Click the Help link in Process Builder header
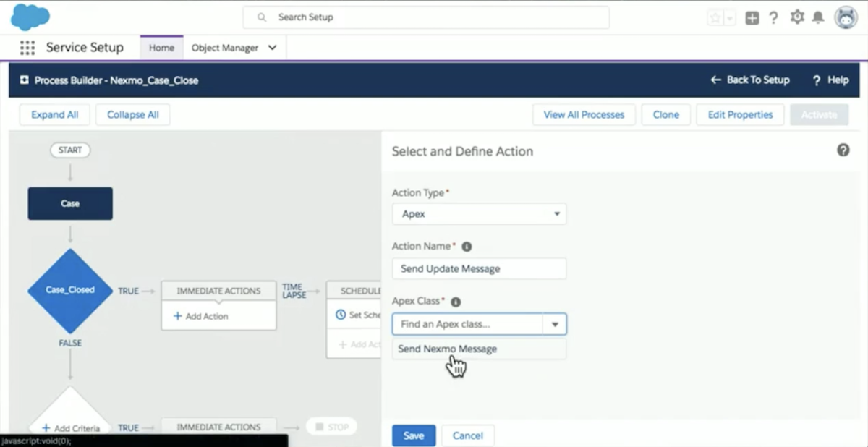The image size is (868, 447). pos(830,80)
